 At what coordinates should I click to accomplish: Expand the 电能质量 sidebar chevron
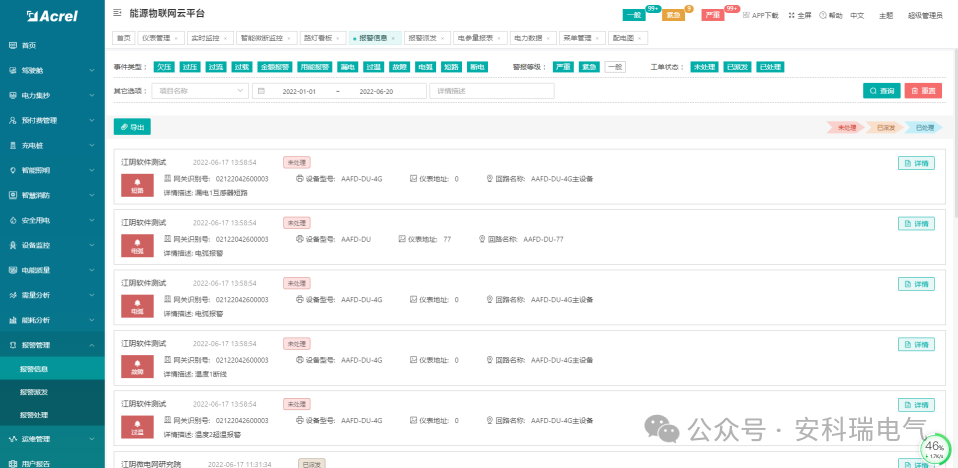point(92,270)
